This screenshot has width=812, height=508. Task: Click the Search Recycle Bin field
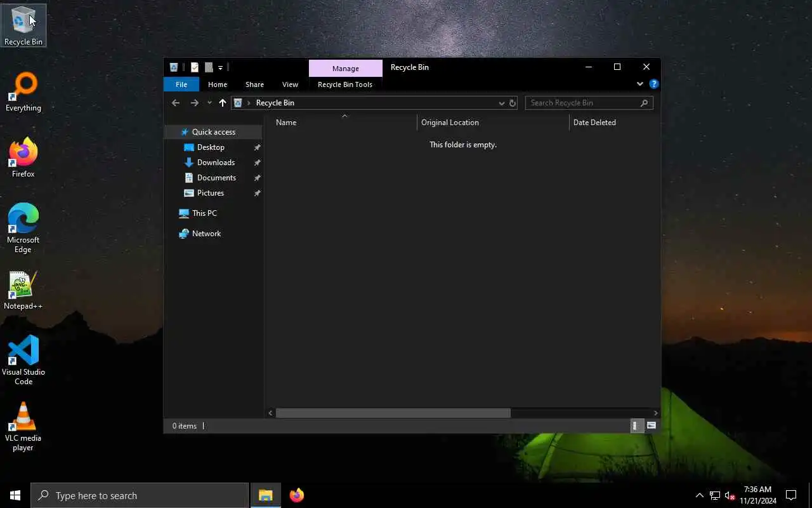[589, 103]
